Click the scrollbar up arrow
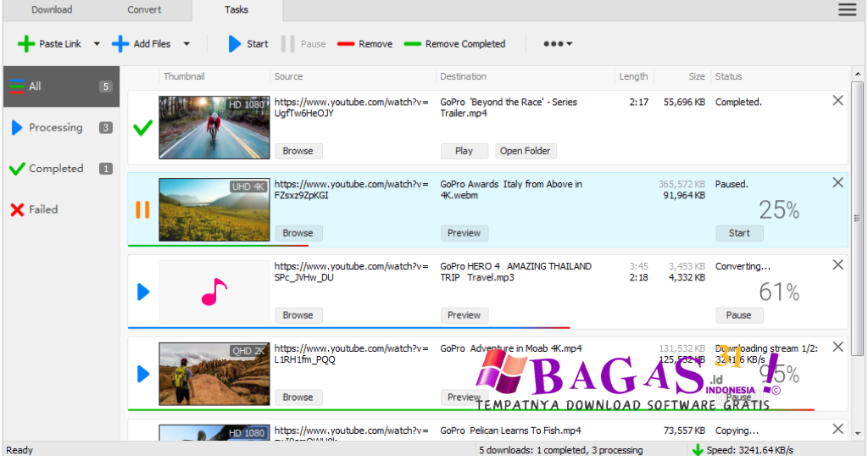The width and height of the screenshot is (868, 456). coord(858,74)
